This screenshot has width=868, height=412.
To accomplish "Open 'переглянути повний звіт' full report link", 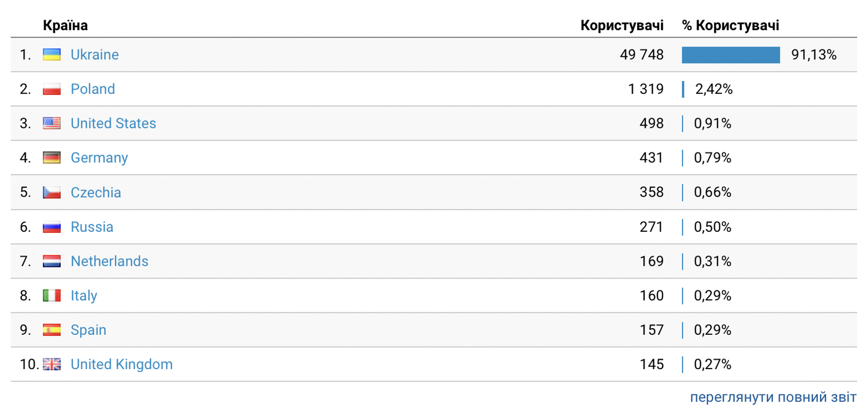I will pyautogui.click(x=773, y=397).
